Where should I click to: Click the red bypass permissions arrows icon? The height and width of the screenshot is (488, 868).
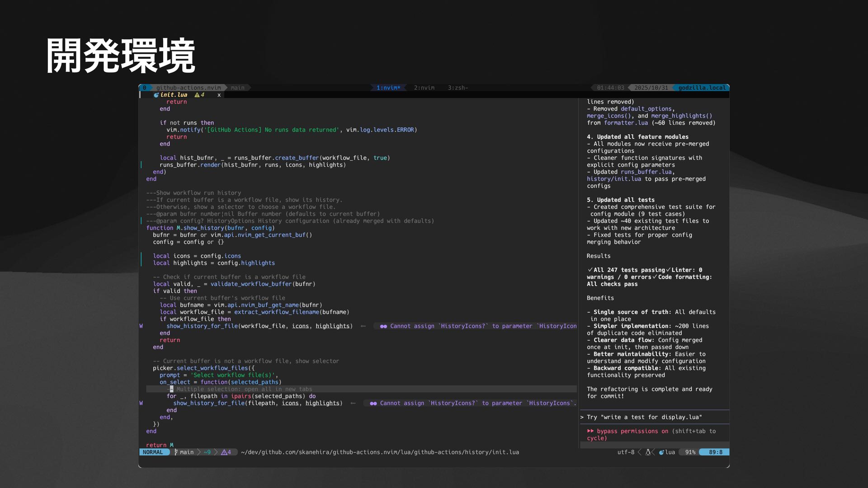tap(590, 431)
